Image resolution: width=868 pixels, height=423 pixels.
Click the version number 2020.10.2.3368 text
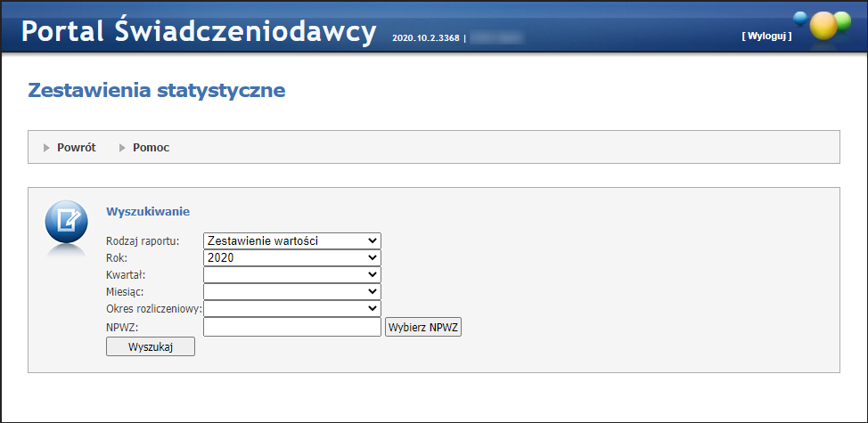tap(425, 39)
